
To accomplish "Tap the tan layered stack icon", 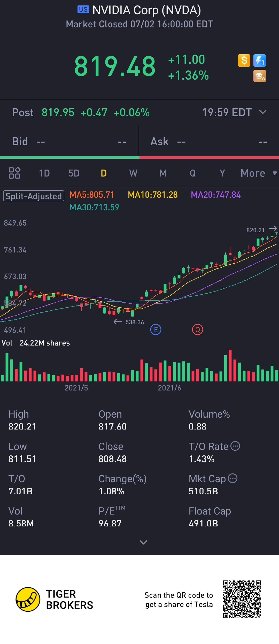I will (x=260, y=76).
